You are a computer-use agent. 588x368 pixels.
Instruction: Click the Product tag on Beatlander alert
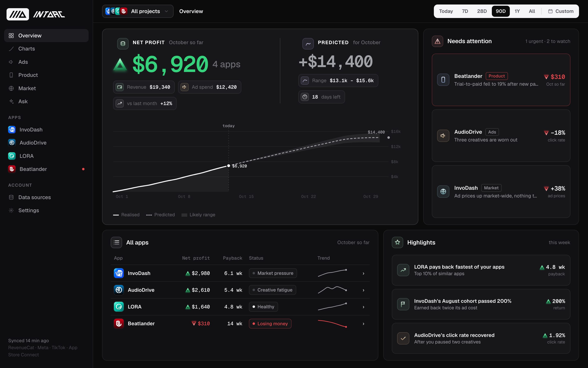point(497,76)
